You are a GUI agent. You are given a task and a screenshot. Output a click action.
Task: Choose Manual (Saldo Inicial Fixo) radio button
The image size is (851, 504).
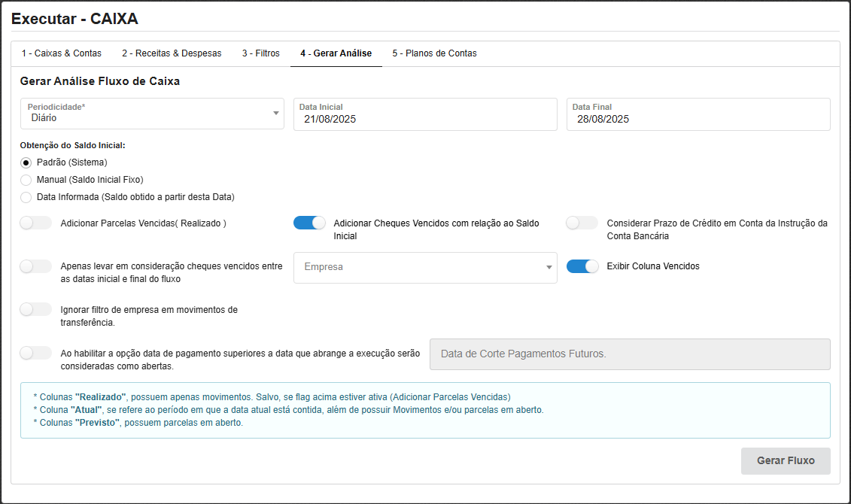click(26, 180)
